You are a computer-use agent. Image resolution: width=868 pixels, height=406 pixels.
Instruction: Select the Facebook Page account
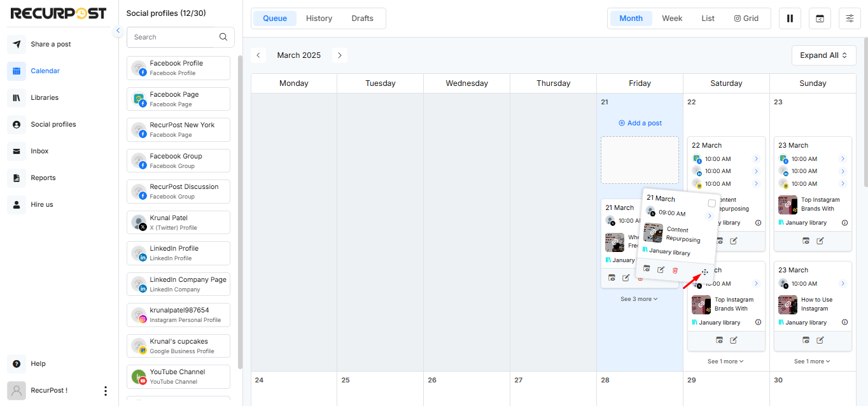(178, 99)
